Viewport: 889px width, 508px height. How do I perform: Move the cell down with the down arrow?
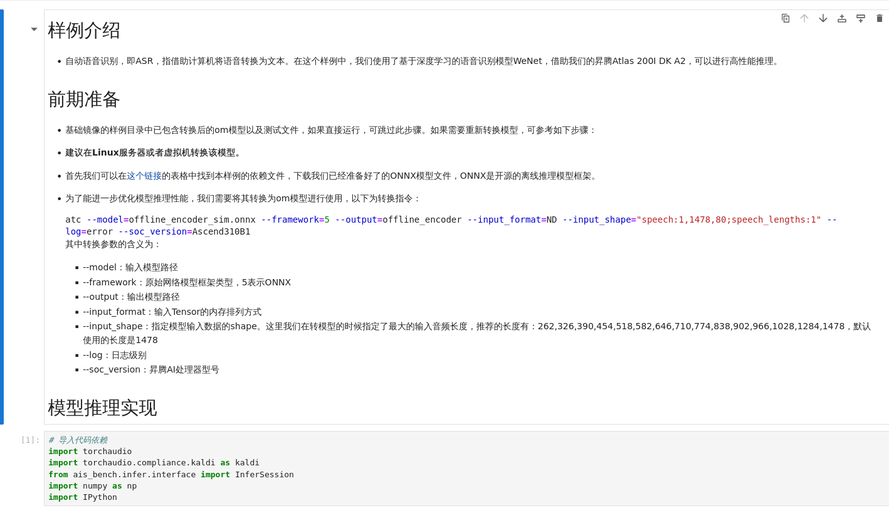click(x=823, y=18)
